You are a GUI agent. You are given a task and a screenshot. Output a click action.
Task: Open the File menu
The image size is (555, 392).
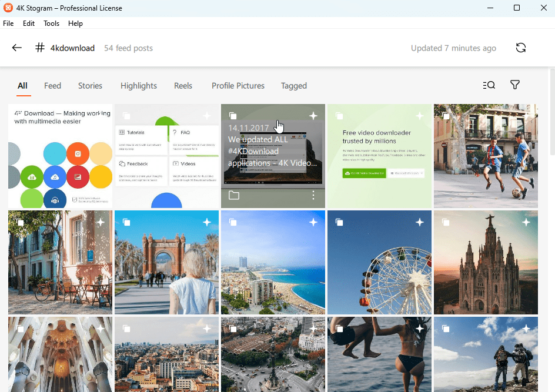[8, 24]
